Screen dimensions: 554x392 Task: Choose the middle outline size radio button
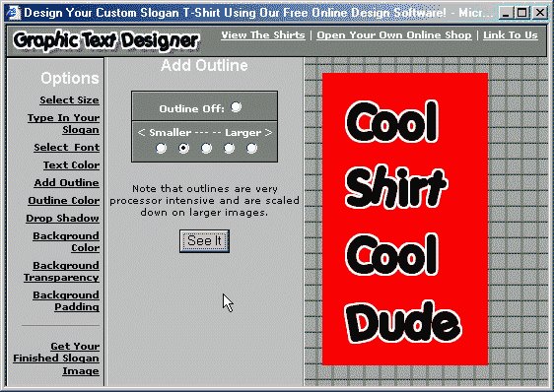pos(206,148)
